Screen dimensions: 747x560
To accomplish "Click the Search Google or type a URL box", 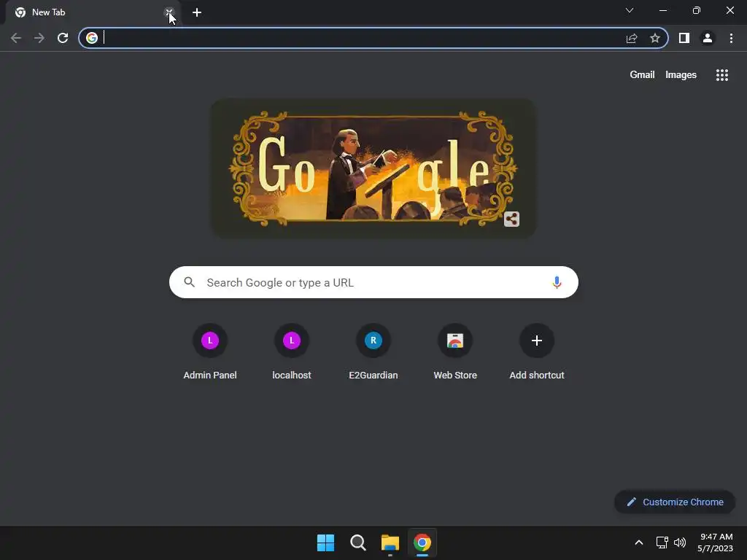I will 373,282.
